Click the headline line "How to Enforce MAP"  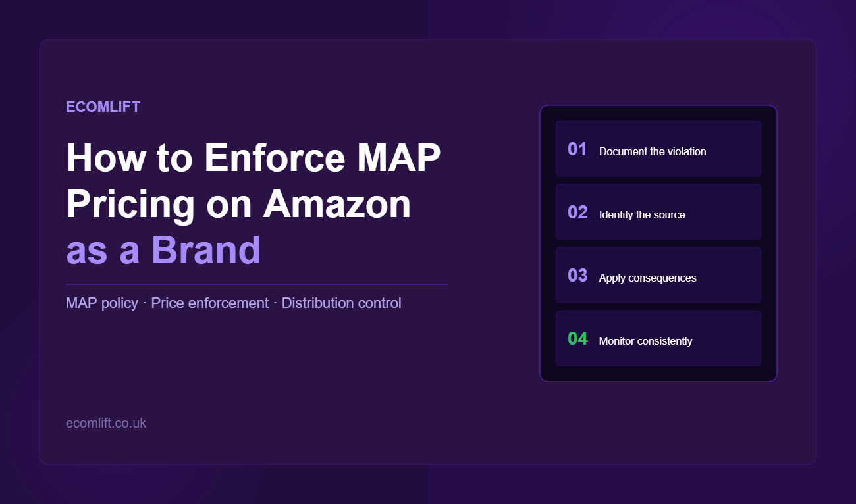click(254, 158)
